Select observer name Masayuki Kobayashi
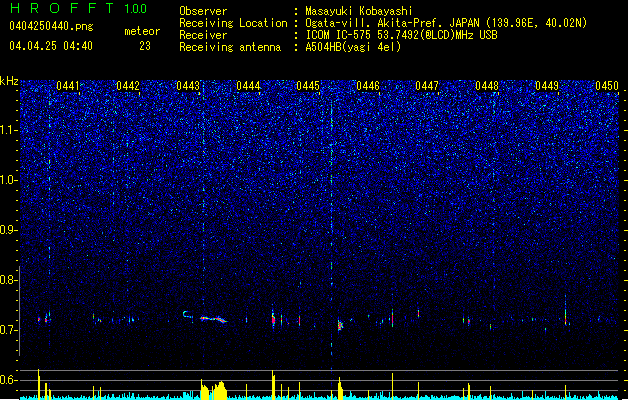 coord(359,11)
